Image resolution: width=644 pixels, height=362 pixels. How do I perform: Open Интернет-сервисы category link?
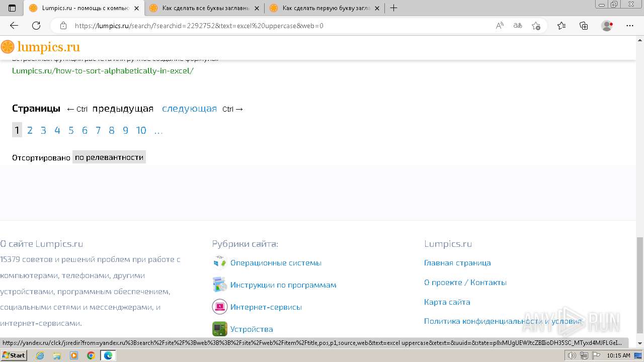266,307
